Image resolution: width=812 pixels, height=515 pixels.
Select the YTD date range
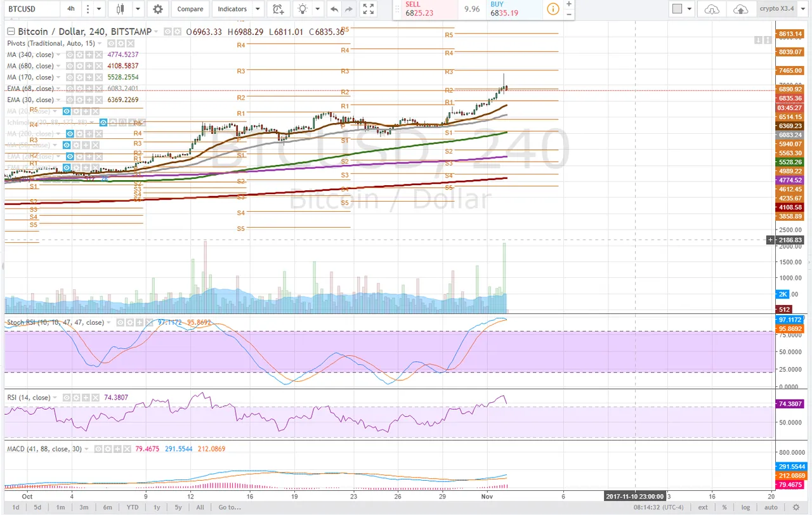tap(132, 507)
